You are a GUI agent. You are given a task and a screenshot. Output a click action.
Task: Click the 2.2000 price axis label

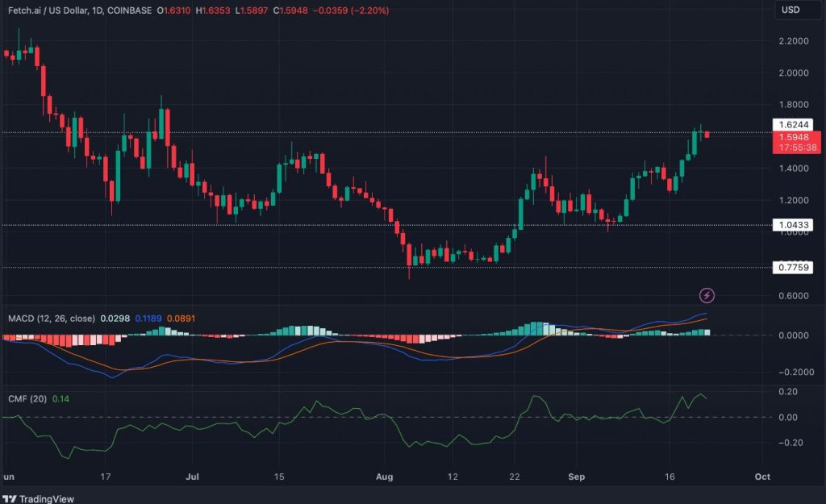794,41
